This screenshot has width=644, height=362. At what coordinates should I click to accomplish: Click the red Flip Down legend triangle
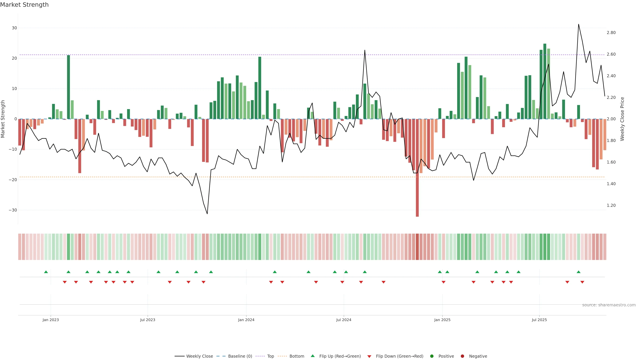(x=369, y=356)
